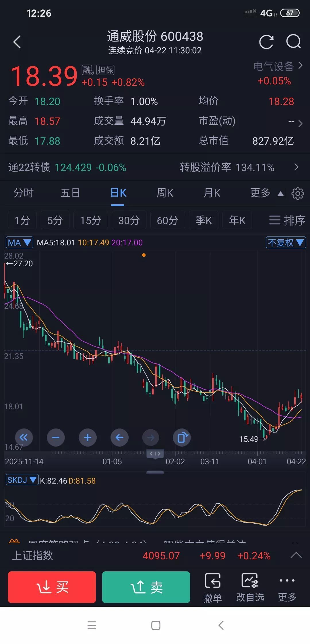Select 季K period chip
The height and width of the screenshot is (644, 310).
click(x=204, y=220)
